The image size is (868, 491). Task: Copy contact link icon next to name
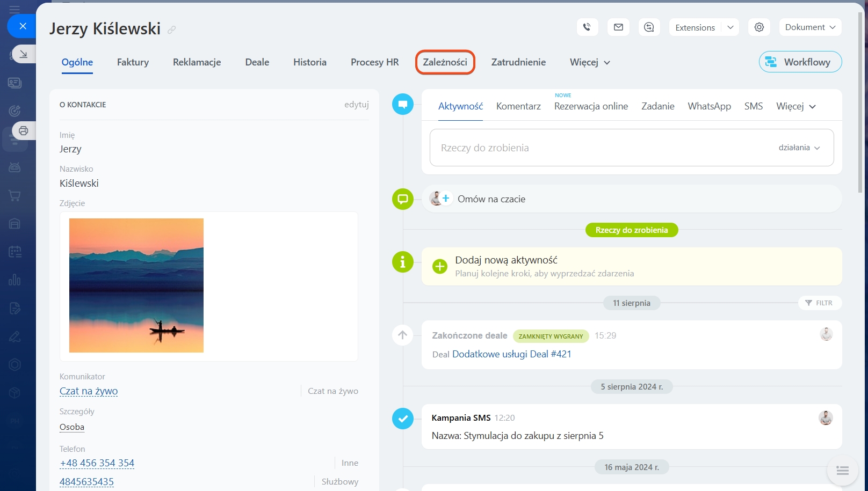coord(171,30)
